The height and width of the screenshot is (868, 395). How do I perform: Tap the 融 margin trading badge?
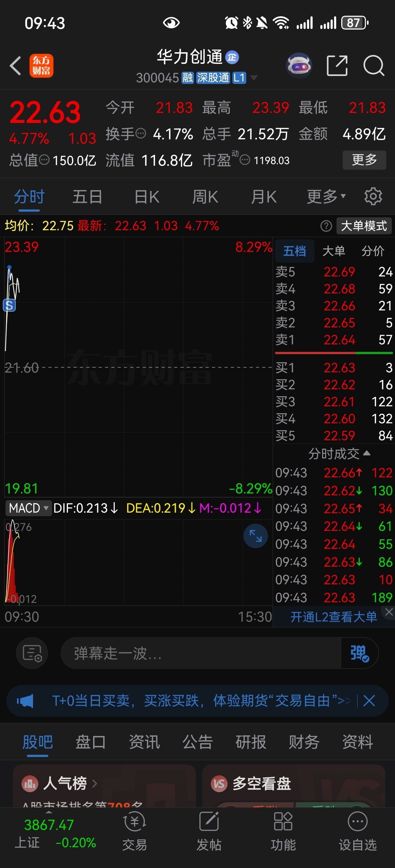(x=188, y=78)
